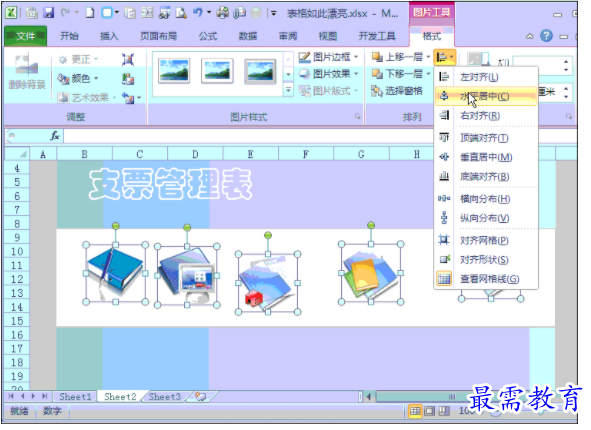Viewport: 591px width, 430px height.
Task: Open the Reset Picture icon dropdown
Action: pyautogui.click(x=139, y=98)
